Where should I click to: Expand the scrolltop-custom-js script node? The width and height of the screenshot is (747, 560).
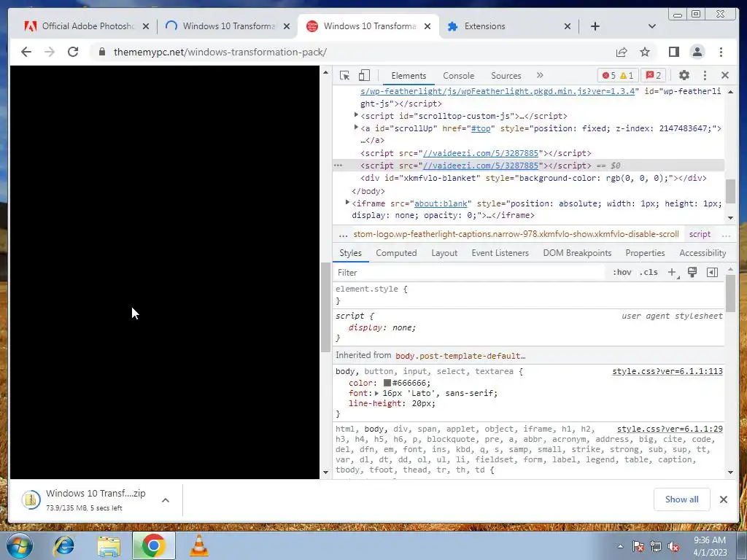pos(356,115)
